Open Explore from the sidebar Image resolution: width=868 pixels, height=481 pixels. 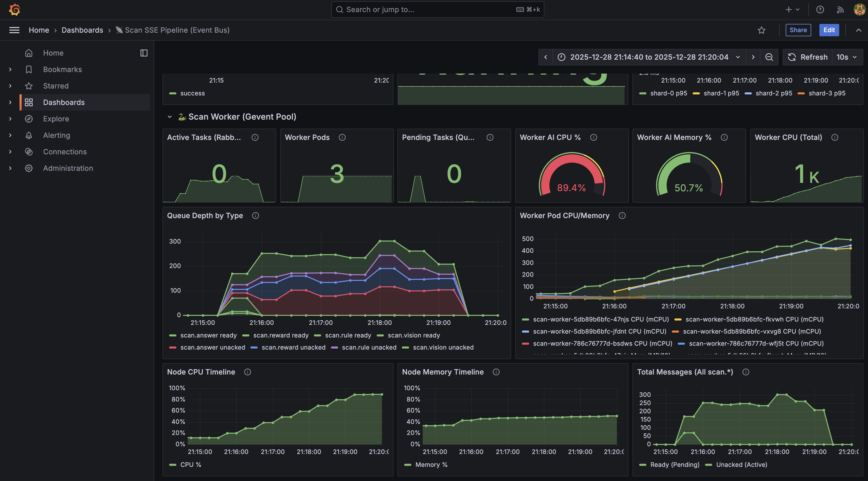(56, 119)
